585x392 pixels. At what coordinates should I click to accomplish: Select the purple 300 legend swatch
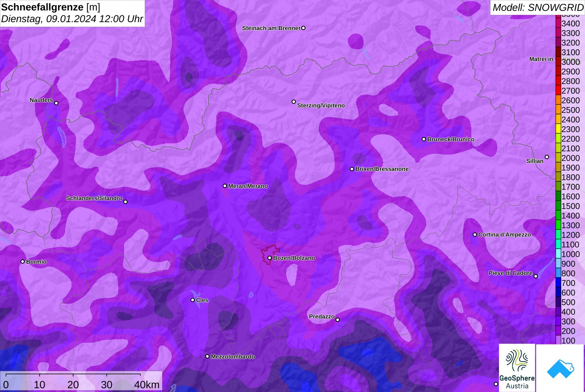[558, 321]
